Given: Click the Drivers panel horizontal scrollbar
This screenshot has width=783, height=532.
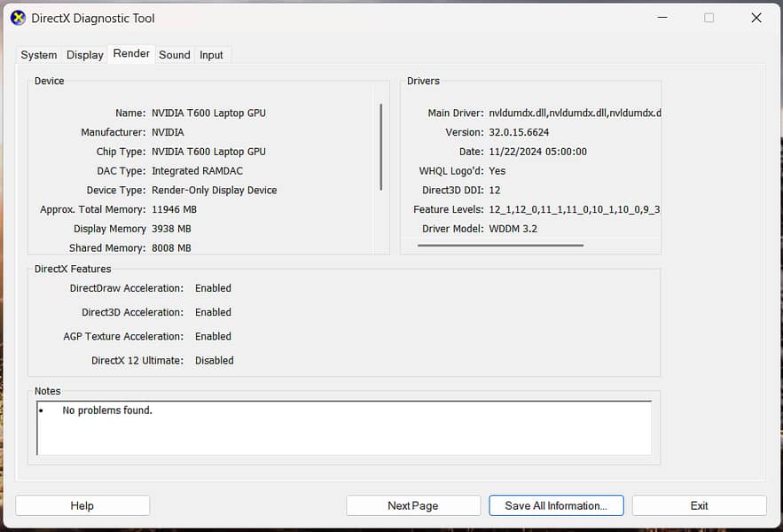Looking at the screenshot, I should (500, 246).
